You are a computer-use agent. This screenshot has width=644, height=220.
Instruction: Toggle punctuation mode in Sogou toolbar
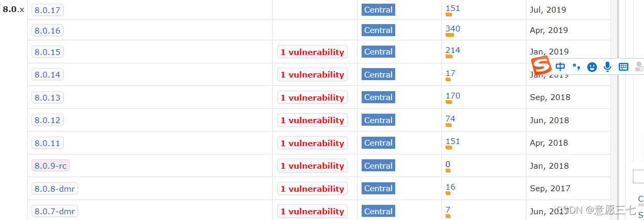[x=576, y=67]
